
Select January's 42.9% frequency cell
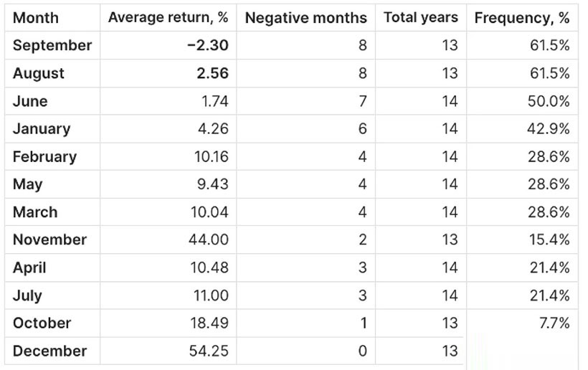pyautogui.click(x=549, y=129)
